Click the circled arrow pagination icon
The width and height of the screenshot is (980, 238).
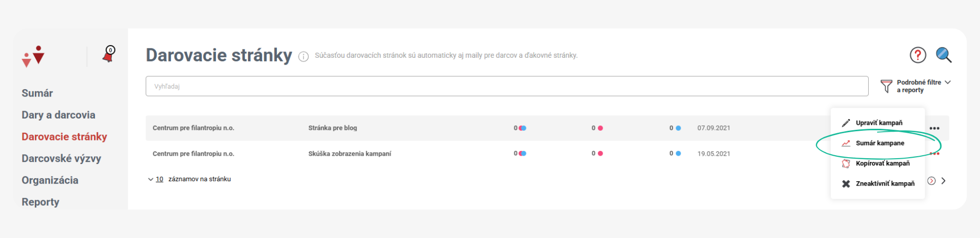(x=931, y=181)
